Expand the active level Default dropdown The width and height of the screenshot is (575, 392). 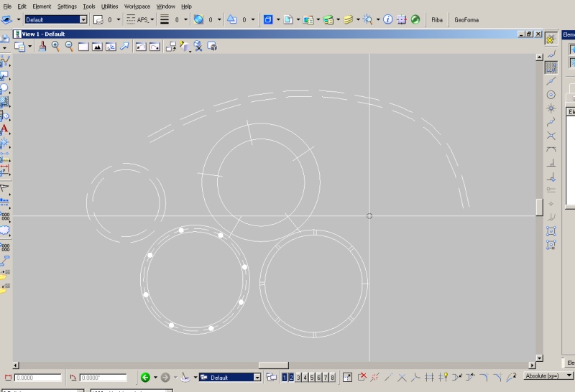83,19
